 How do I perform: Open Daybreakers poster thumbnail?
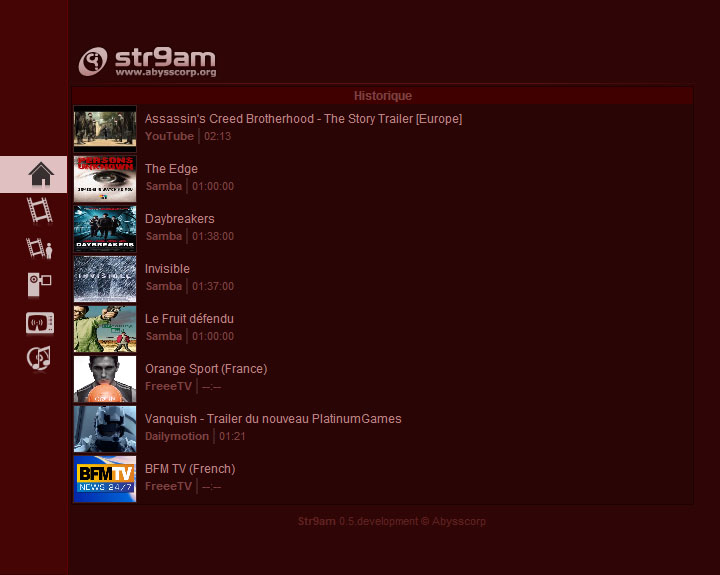105,229
